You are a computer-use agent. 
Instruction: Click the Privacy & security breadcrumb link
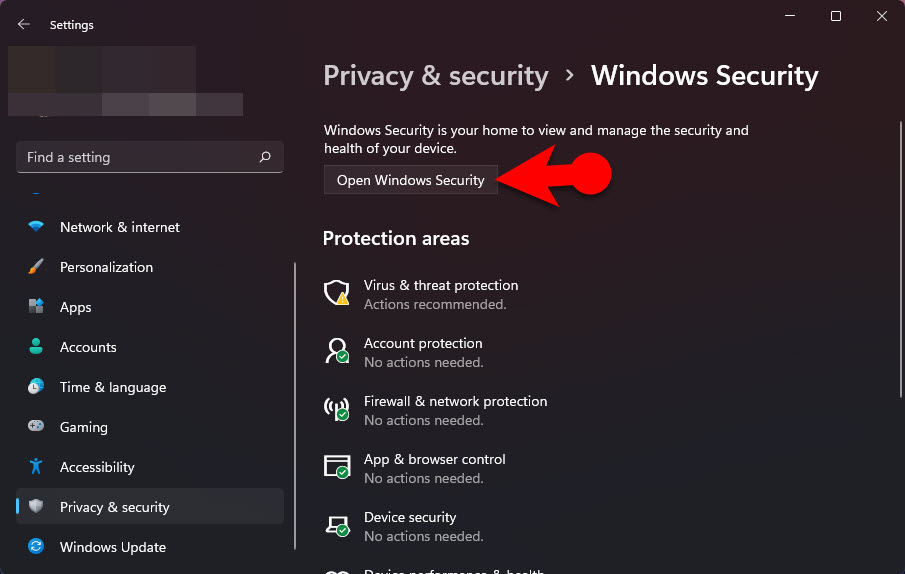point(436,76)
